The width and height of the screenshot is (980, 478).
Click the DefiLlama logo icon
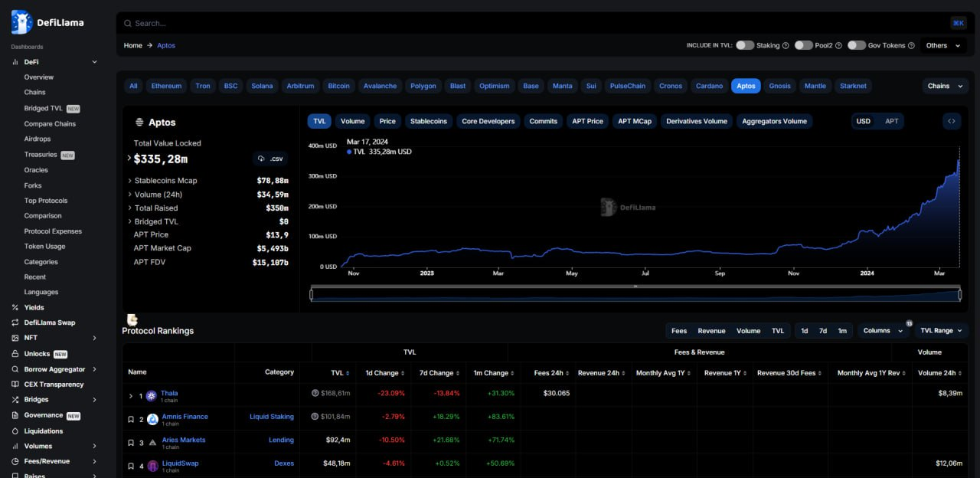coord(21,22)
